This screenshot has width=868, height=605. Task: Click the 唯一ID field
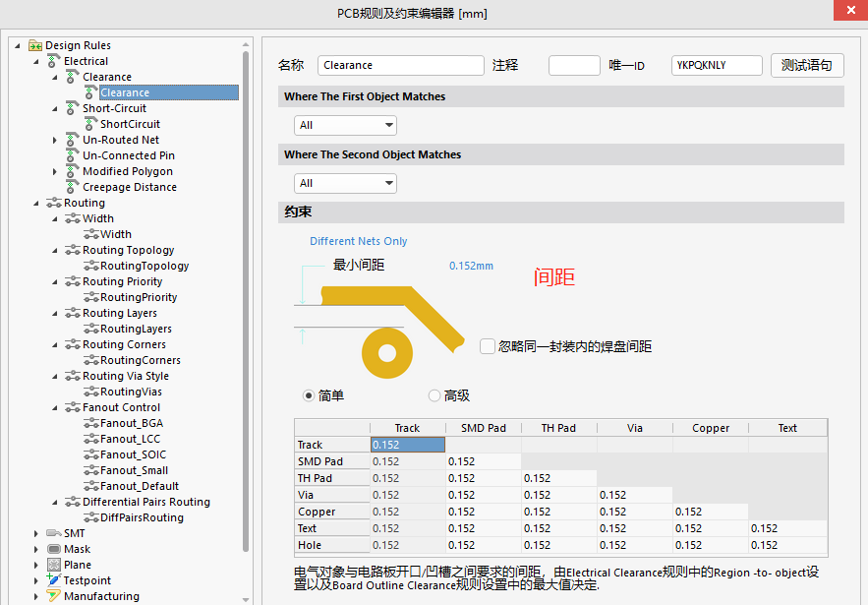tap(717, 65)
